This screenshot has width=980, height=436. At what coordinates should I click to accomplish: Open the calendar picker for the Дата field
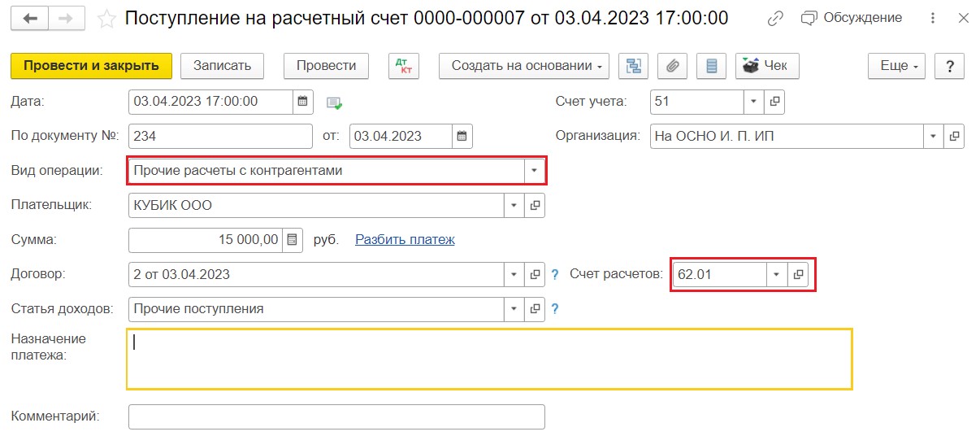[x=302, y=102]
